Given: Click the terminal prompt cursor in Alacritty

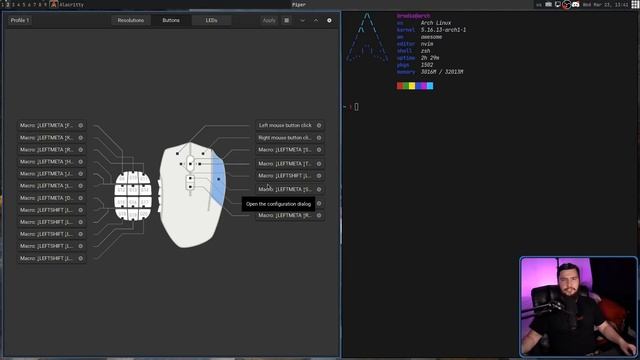Looking at the screenshot, I should click(x=356, y=107).
